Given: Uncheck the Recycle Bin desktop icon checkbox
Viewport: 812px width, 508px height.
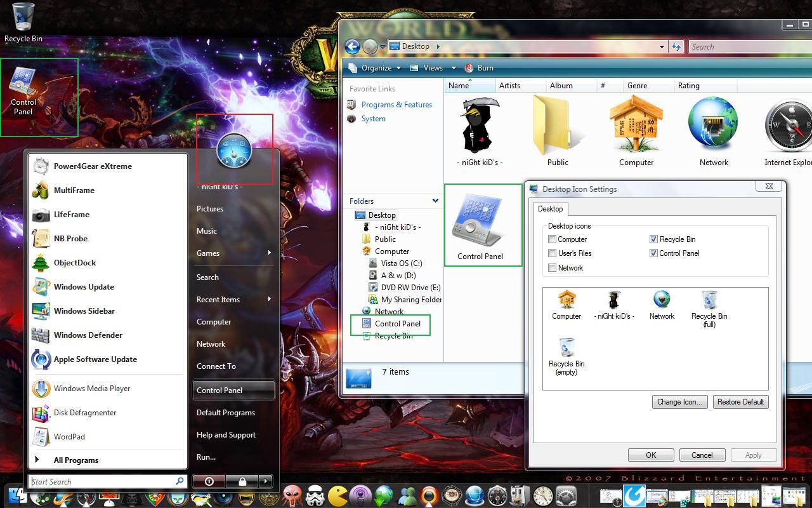Looking at the screenshot, I should click(x=653, y=239).
